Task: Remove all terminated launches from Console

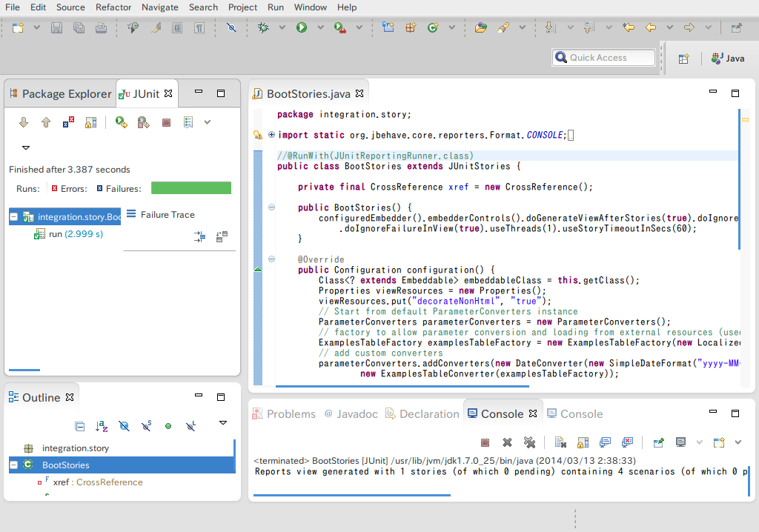Action: point(531,442)
